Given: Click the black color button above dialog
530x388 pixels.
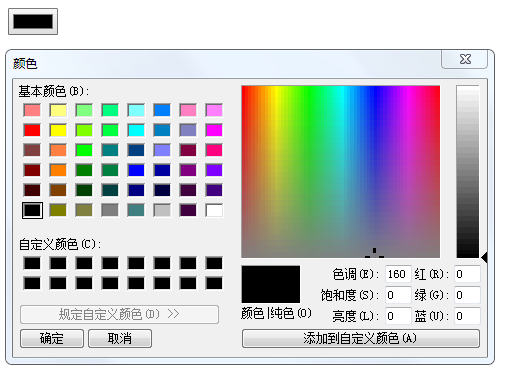Looking at the screenshot, I should (33, 22).
